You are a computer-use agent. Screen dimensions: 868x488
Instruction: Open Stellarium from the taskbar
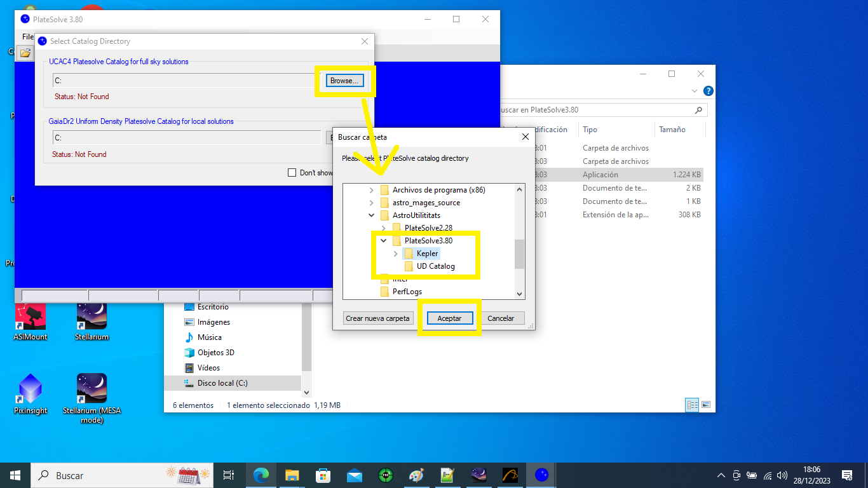(478, 475)
